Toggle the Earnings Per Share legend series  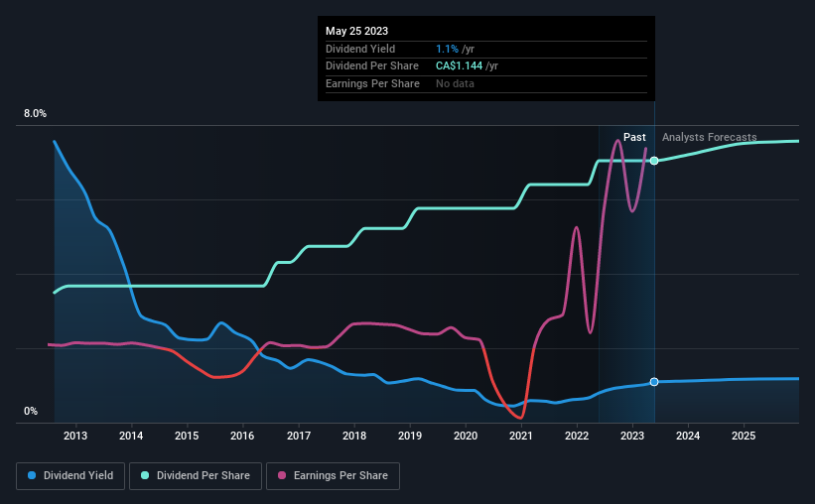333,476
